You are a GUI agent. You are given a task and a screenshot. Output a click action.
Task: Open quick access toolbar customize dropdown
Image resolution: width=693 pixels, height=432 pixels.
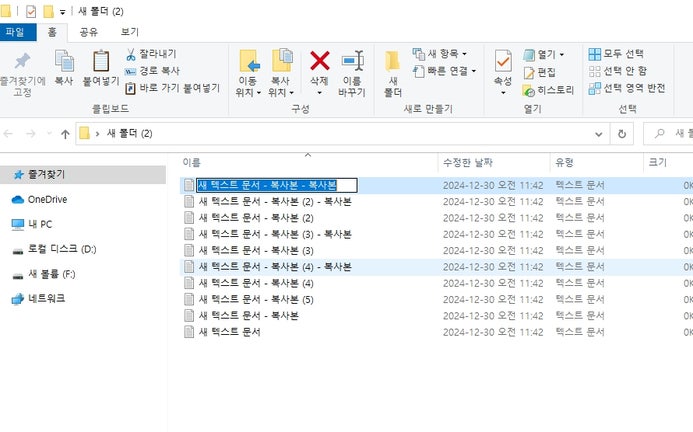62,12
